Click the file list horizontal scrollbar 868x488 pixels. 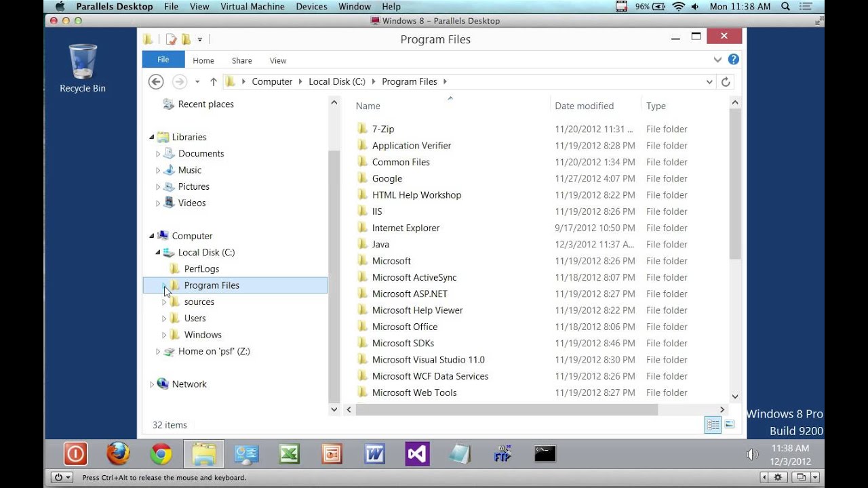tap(507, 409)
